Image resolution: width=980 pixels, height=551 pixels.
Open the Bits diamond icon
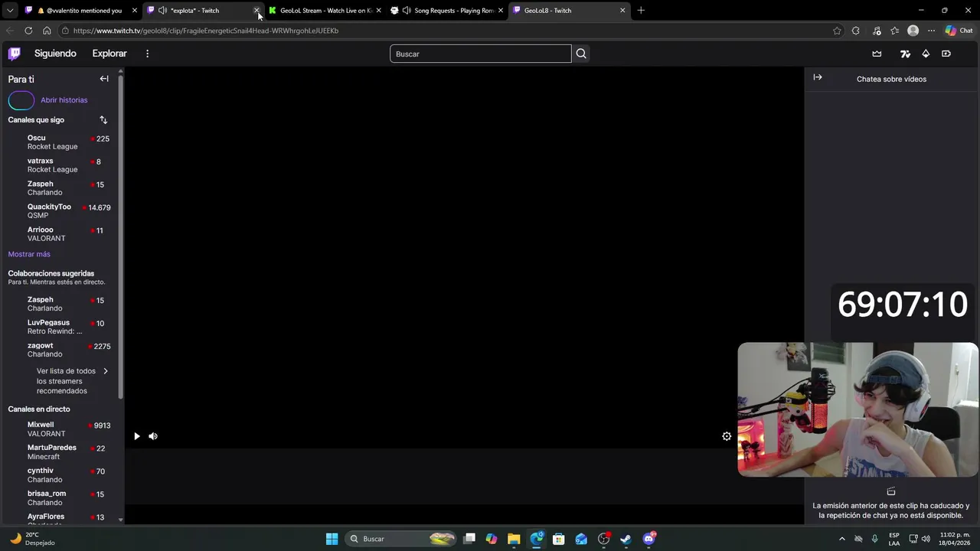pos(926,54)
